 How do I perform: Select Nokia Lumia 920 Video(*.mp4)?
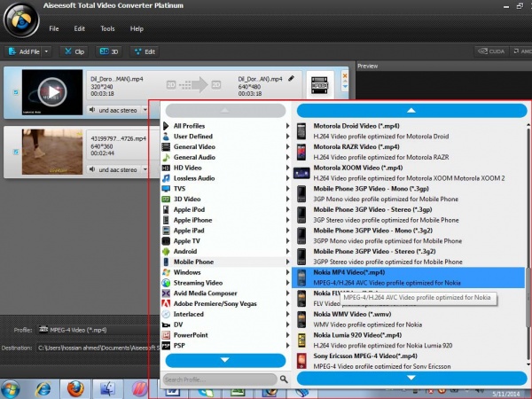click(409, 340)
